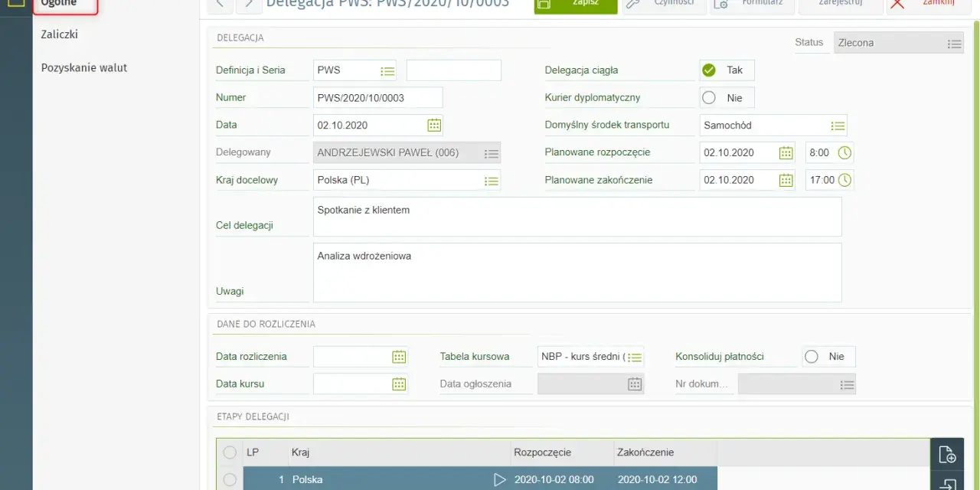Sort by the Kraj column header
This screenshot has height=490, width=980.
[x=399, y=452]
